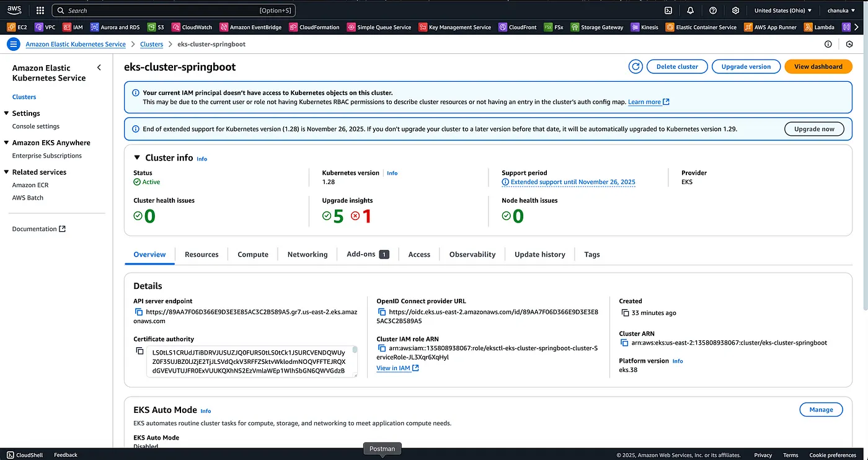The image size is (868, 460).
Task: Click the Upgrade now button
Action: [x=814, y=129]
